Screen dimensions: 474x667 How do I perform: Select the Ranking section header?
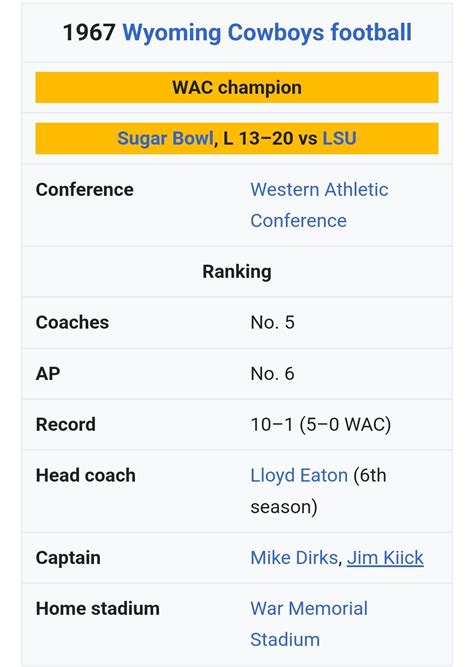(237, 272)
